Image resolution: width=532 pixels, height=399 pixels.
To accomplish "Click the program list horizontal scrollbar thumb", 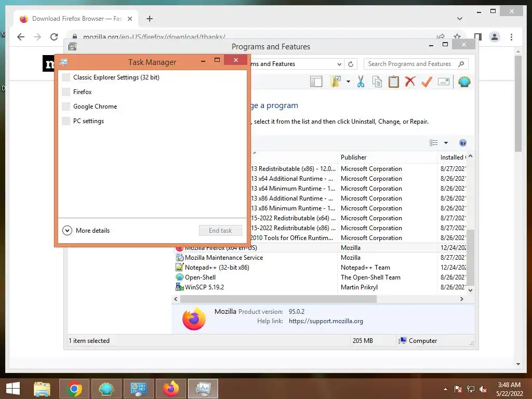I will pyautogui.click(x=278, y=299).
